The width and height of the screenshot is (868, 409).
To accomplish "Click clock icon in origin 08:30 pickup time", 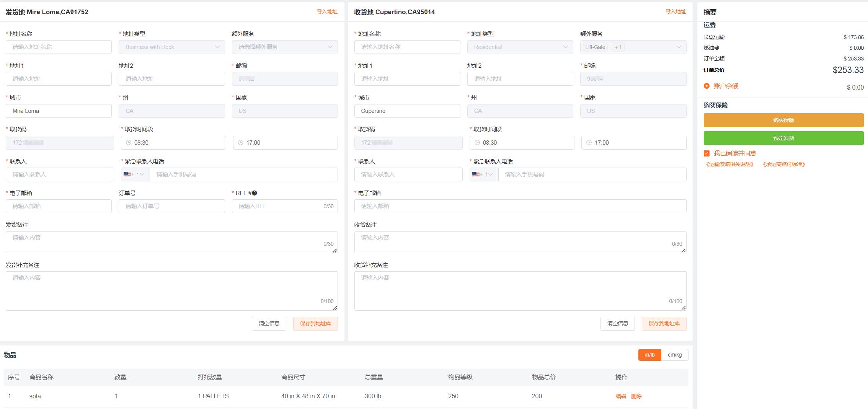I will coord(129,143).
